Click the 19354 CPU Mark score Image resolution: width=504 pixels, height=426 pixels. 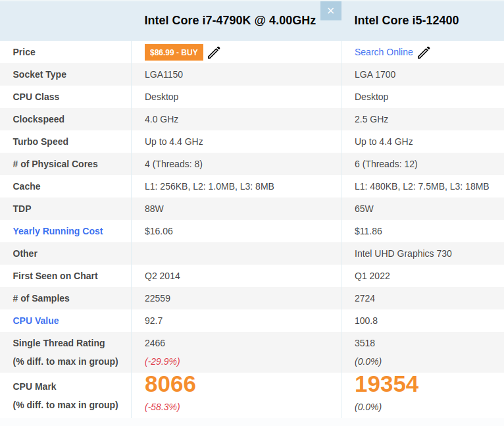pyautogui.click(x=386, y=384)
